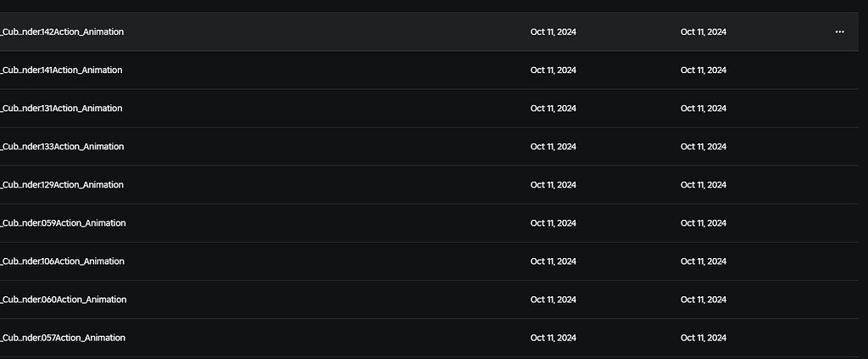Click the right date in the nder.133 row
The image size is (868, 359).
click(703, 147)
